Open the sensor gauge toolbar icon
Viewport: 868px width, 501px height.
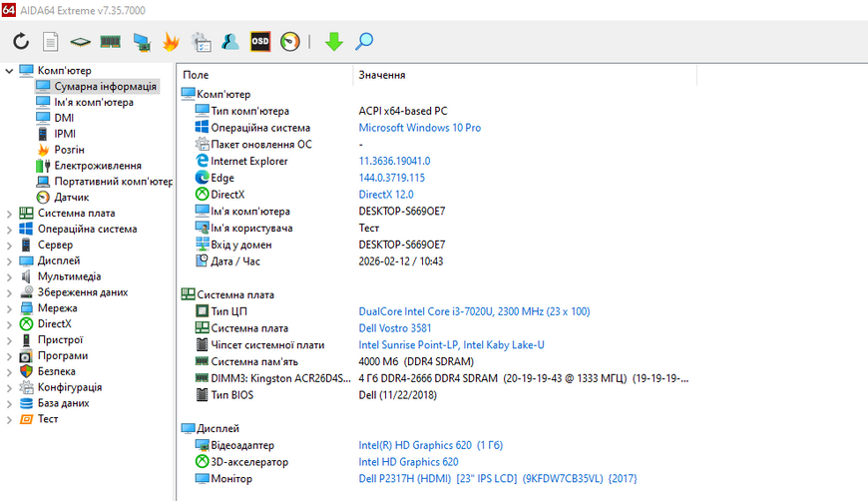pyautogui.click(x=290, y=42)
